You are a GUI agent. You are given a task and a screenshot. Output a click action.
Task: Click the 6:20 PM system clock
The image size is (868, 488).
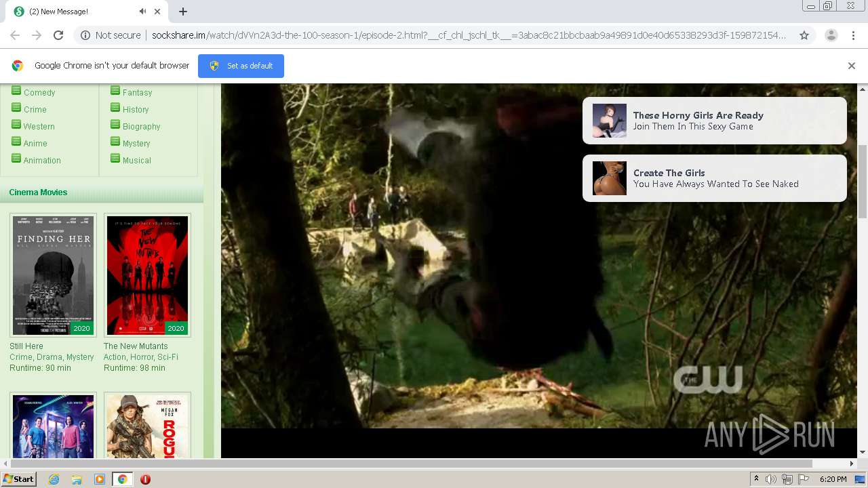click(x=833, y=479)
